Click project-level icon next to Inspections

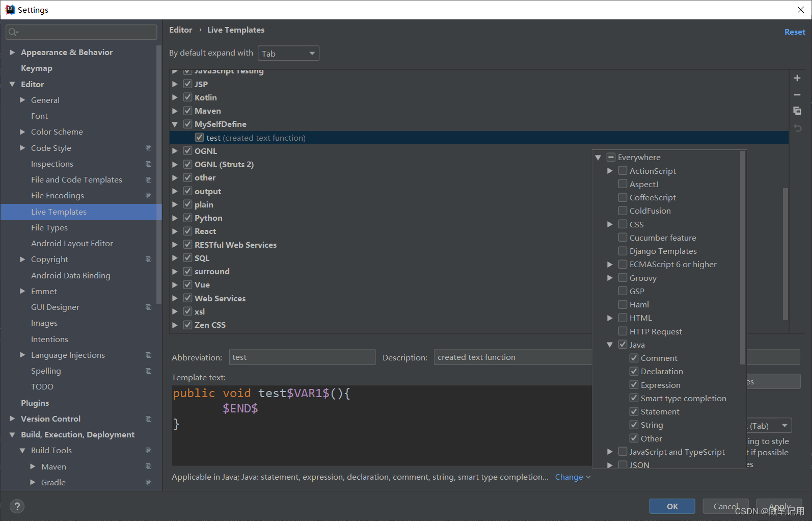click(148, 164)
